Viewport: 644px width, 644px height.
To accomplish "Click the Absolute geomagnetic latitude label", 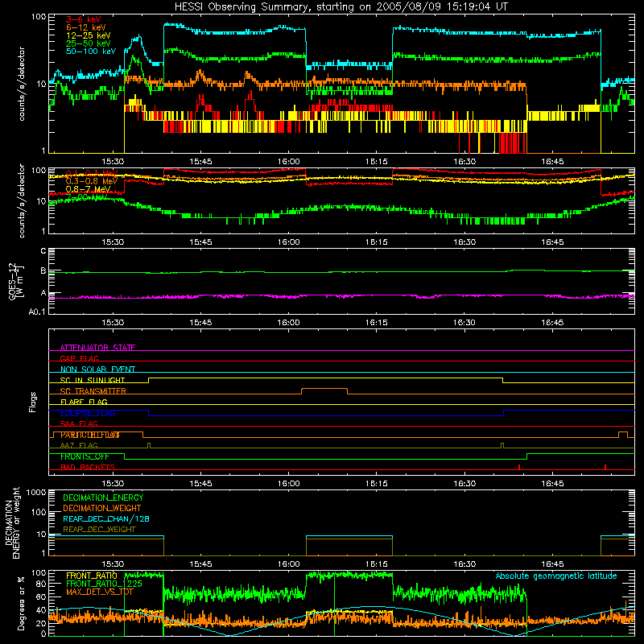I will point(556,576).
